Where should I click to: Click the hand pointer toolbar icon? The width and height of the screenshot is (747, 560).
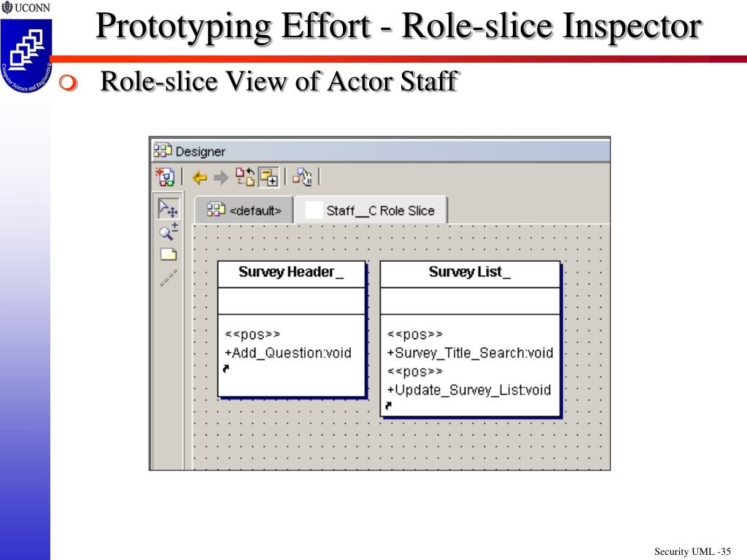[302, 176]
